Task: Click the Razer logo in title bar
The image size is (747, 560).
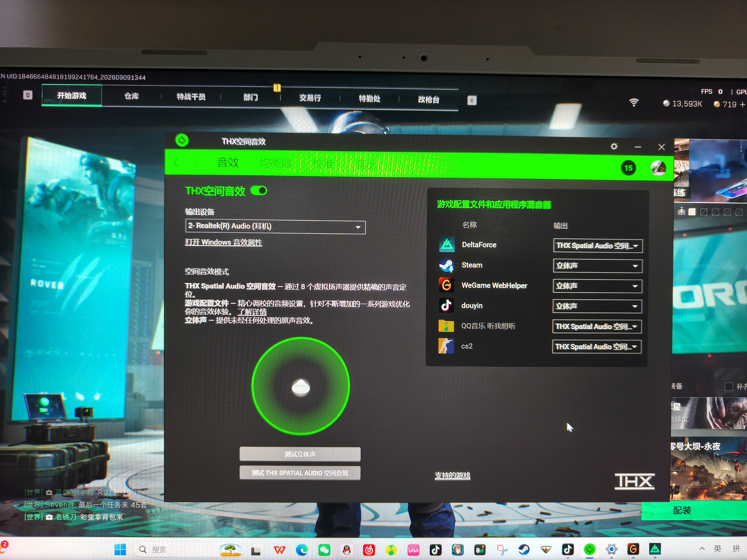Action: pos(182,140)
